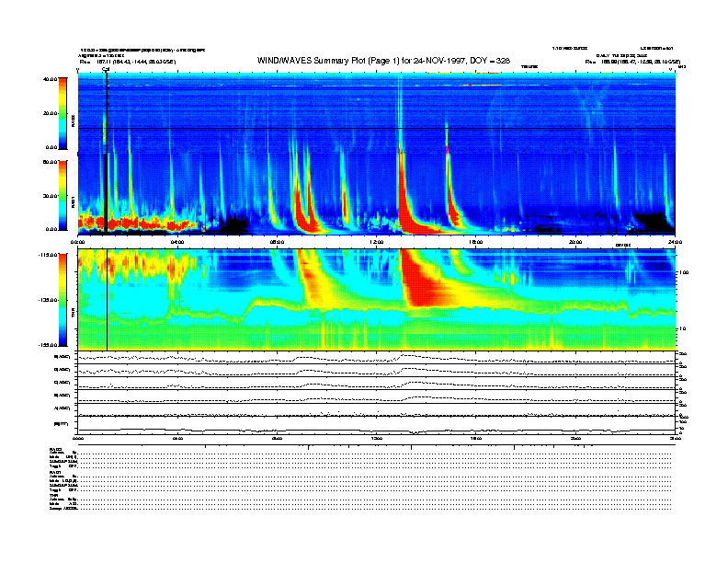Click the 40.00 value on RAD2 scale
728x563 pixels.
[50, 79]
